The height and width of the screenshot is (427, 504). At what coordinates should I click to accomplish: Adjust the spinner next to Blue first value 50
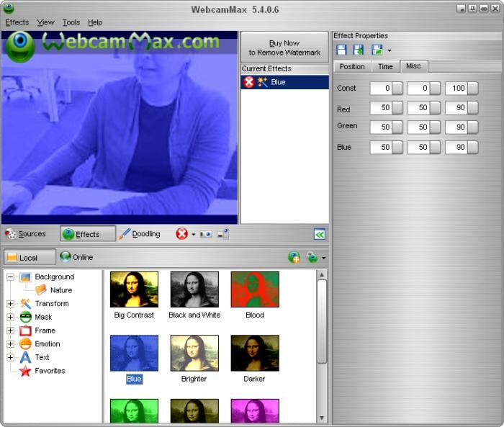(x=397, y=148)
